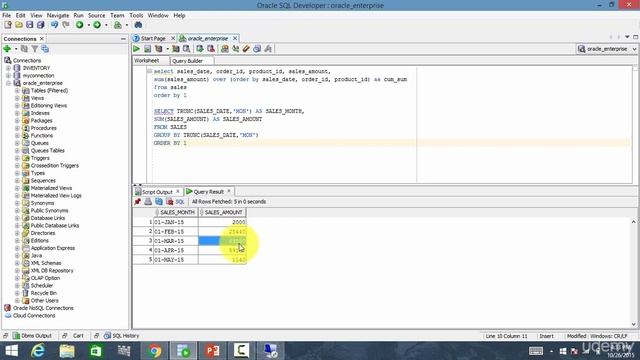The height and width of the screenshot is (360, 640).
Task: Open dropdown arrow next to New Connection icon
Action: click(16, 49)
